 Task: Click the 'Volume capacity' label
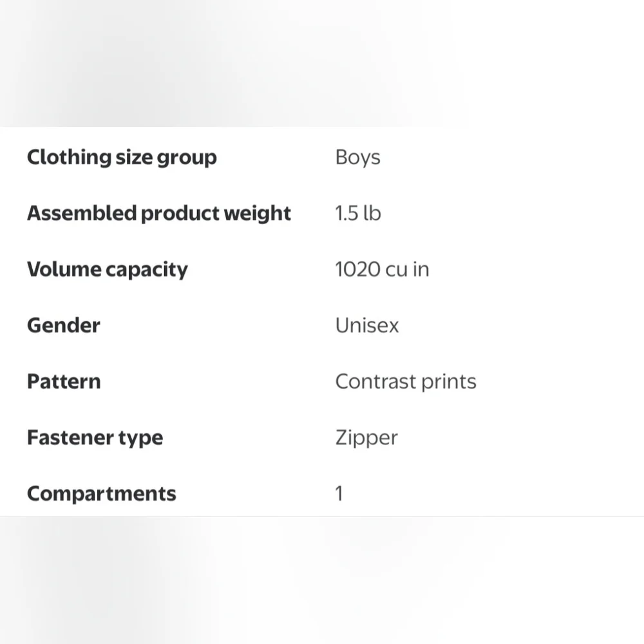(x=107, y=270)
